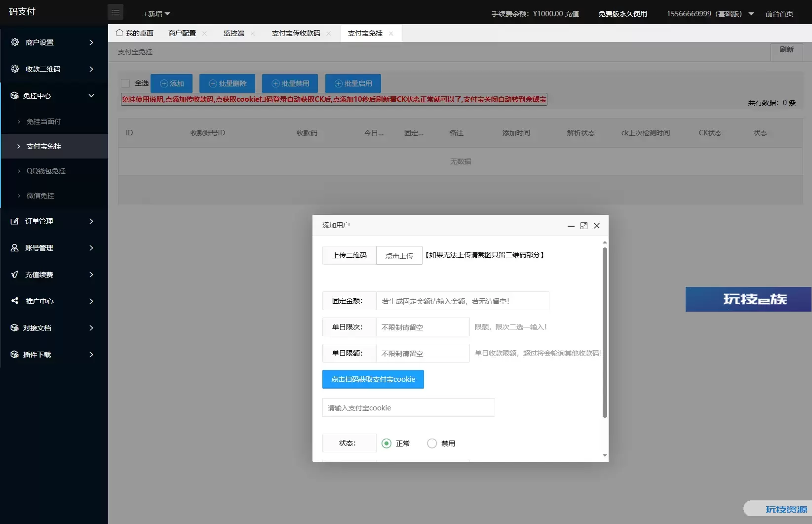This screenshot has width=812, height=524.
Task: Expand the 收款二维码 menu chevron
Action: point(91,69)
